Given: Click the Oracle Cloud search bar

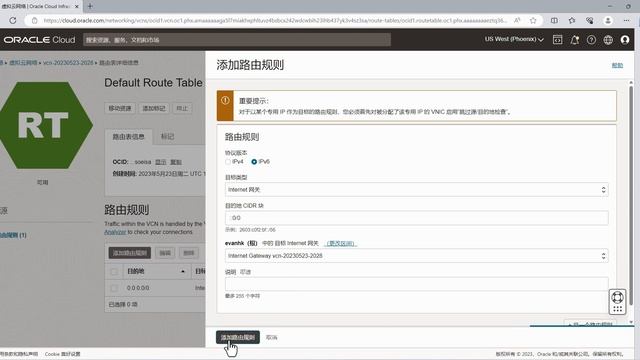Looking at the screenshot, I should click(237, 40).
